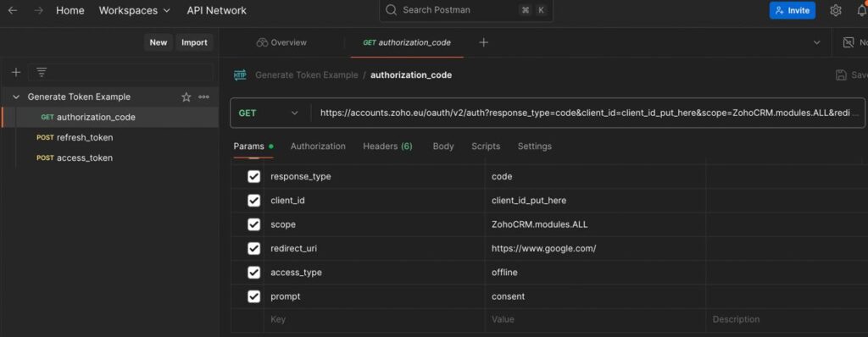Click the value 'ZohoCRM.modules.ALL'

540,224
